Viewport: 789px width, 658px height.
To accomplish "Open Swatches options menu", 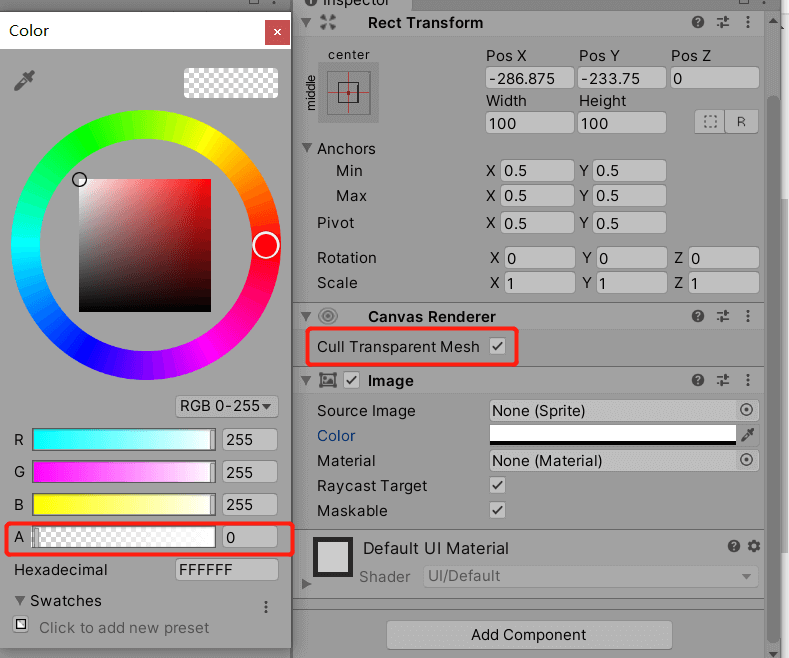I will tap(266, 607).
